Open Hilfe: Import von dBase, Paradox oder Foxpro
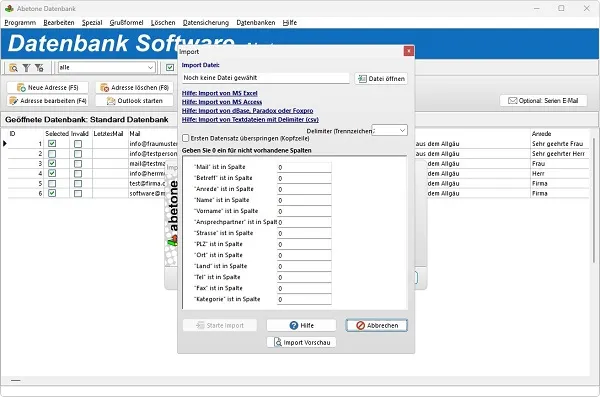The image size is (600, 397). click(248, 111)
